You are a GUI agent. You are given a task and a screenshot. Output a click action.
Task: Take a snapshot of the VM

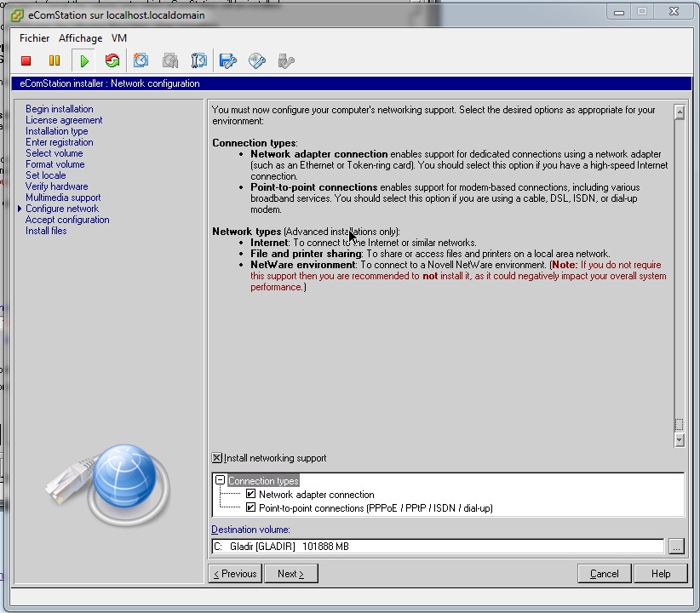tap(141, 60)
